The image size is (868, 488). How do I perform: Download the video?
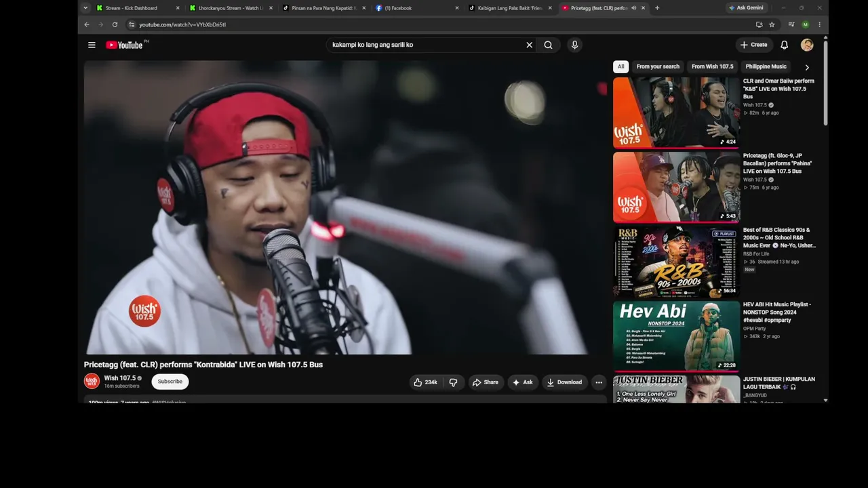pyautogui.click(x=564, y=382)
